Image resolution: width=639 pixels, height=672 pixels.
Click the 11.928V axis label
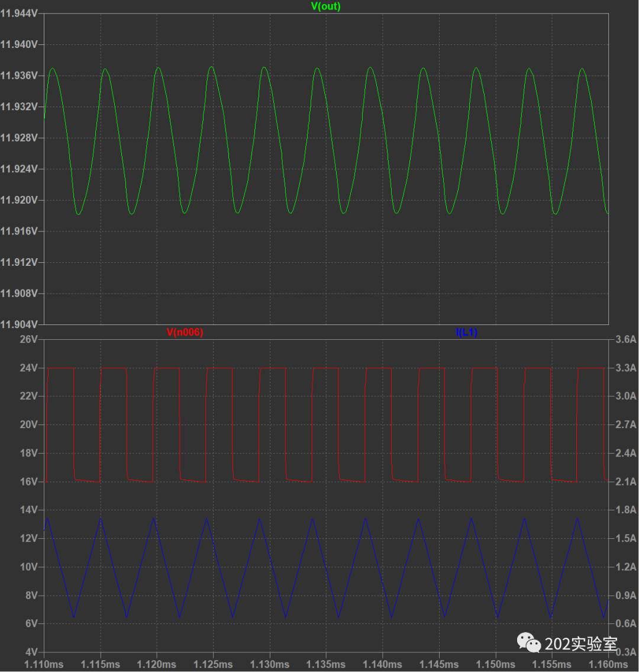pos(19,138)
